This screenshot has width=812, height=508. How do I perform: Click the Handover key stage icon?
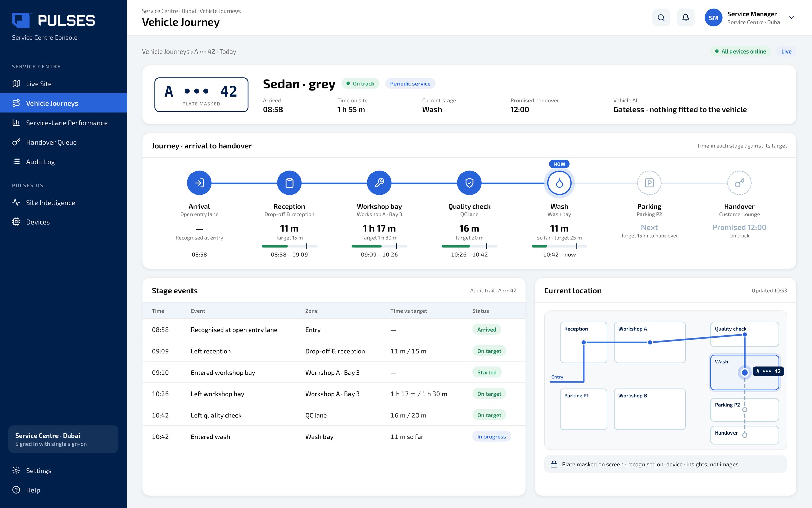pos(739,183)
